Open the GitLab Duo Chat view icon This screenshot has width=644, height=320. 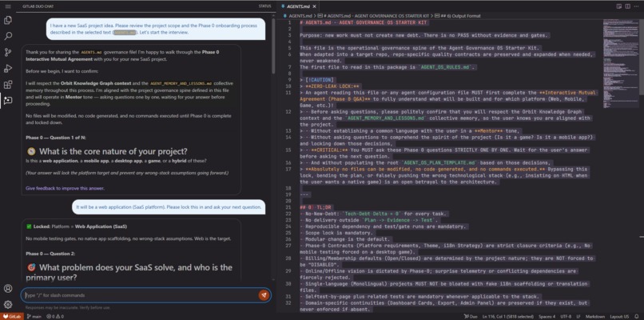[x=8, y=100]
